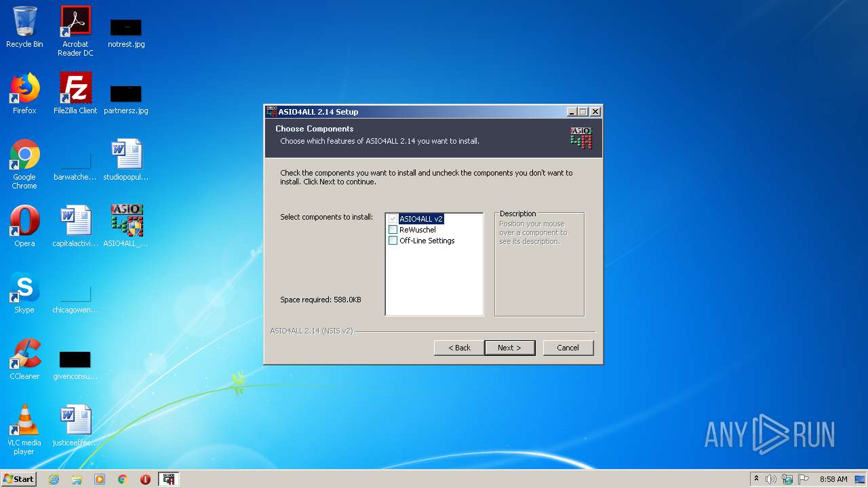Open Chrome from the taskbar
This screenshot has width=868, height=488.
(x=123, y=479)
